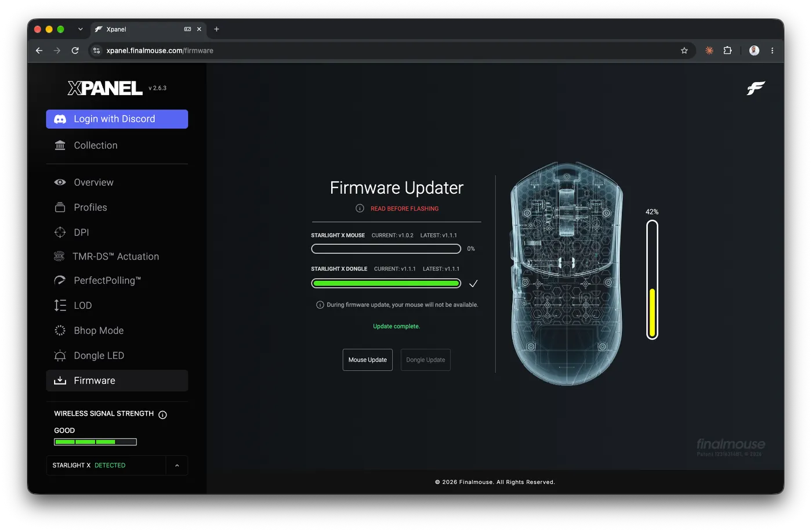The width and height of the screenshot is (812, 531).
Task: Click the Starlight X mouse x-ray image
Action: pos(567,273)
